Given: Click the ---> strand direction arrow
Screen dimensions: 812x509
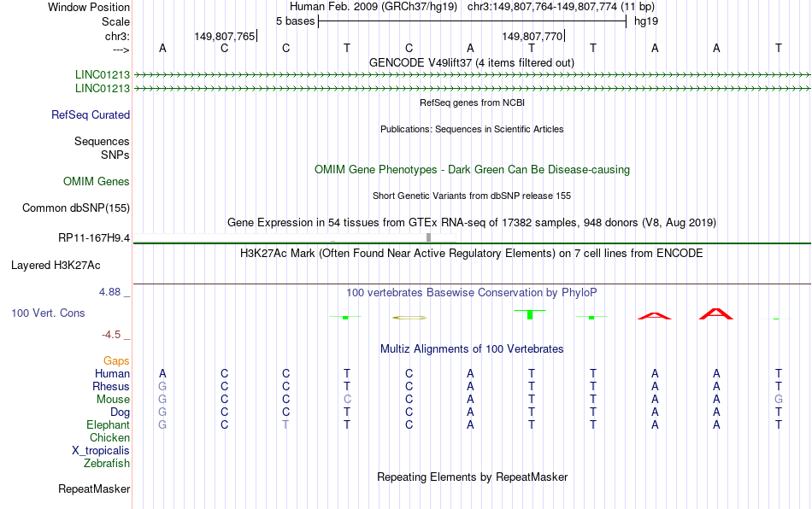Looking at the screenshot, I should pos(121,50).
